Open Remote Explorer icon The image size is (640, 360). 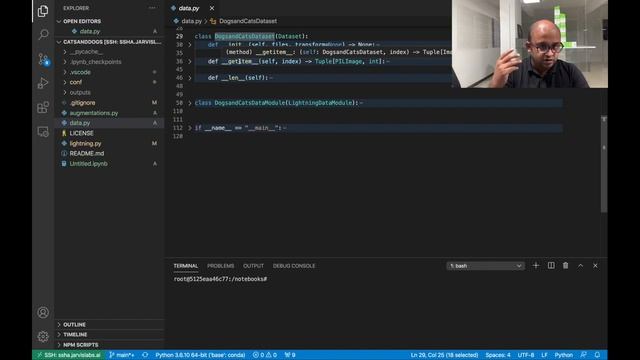(x=43, y=132)
